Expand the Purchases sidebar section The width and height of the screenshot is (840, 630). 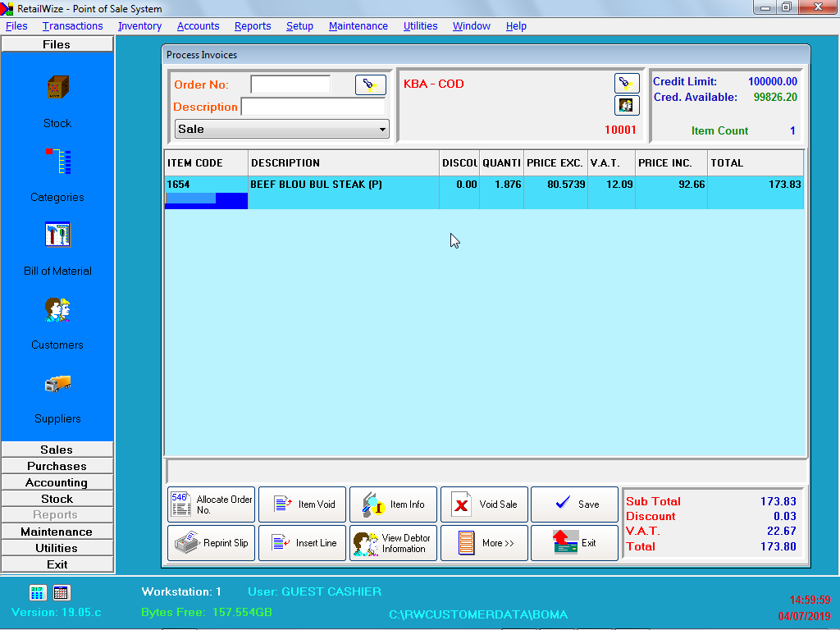pos(57,466)
